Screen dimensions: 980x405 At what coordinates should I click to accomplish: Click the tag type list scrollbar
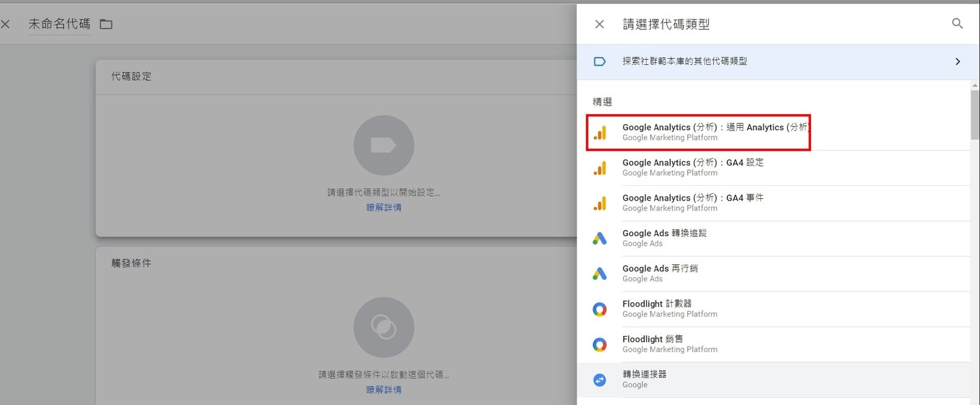pyautogui.click(x=975, y=115)
